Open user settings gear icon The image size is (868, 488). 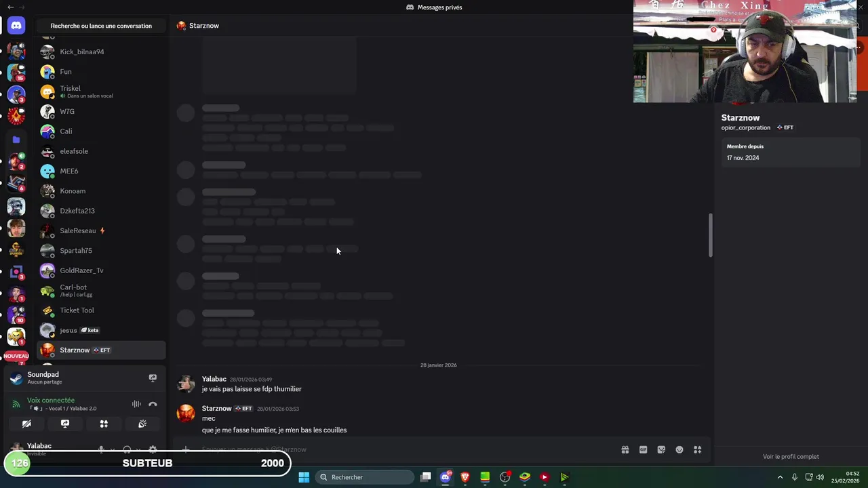tap(153, 449)
